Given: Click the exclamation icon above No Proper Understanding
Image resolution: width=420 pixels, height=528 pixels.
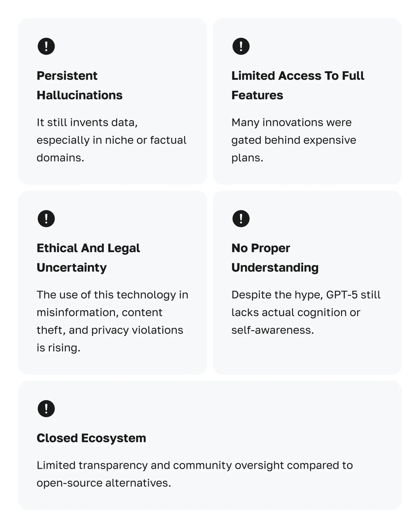Looking at the screenshot, I should click(241, 218).
